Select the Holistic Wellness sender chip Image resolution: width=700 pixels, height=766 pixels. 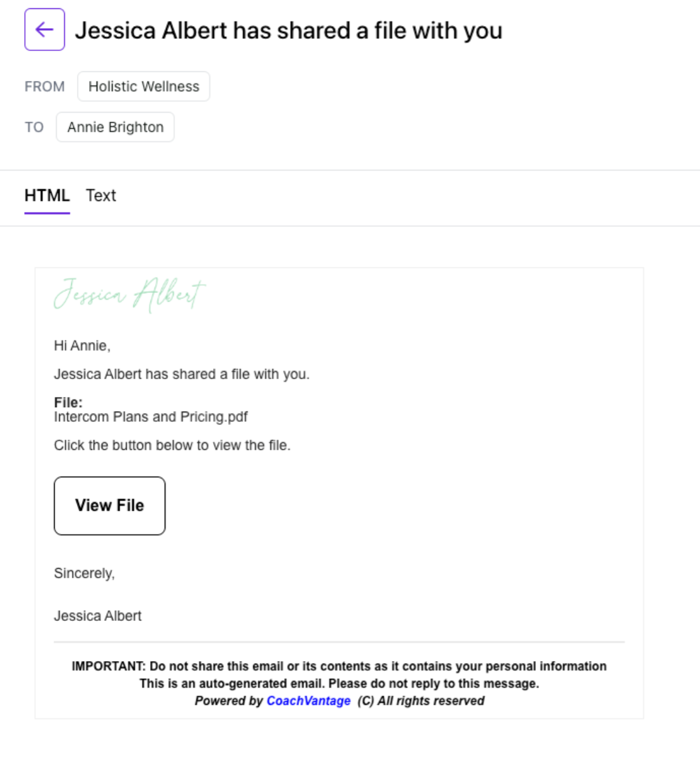144,87
